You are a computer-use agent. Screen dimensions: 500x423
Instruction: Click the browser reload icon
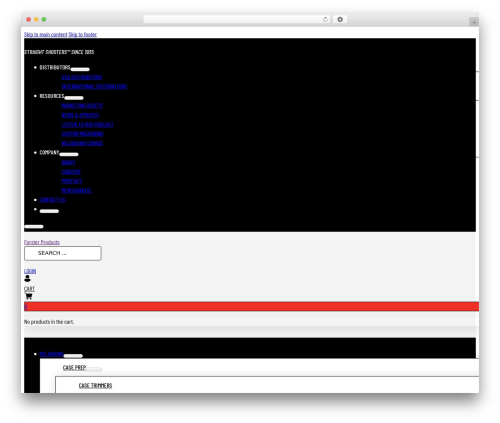coord(325,19)
